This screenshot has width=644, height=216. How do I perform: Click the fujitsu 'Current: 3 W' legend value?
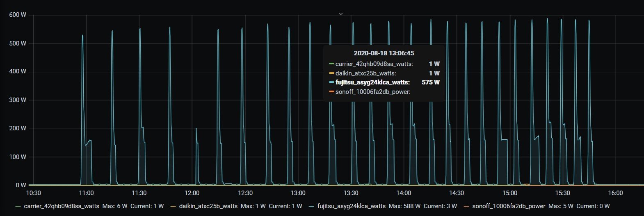pyautogui.click(x=441, y=206)
